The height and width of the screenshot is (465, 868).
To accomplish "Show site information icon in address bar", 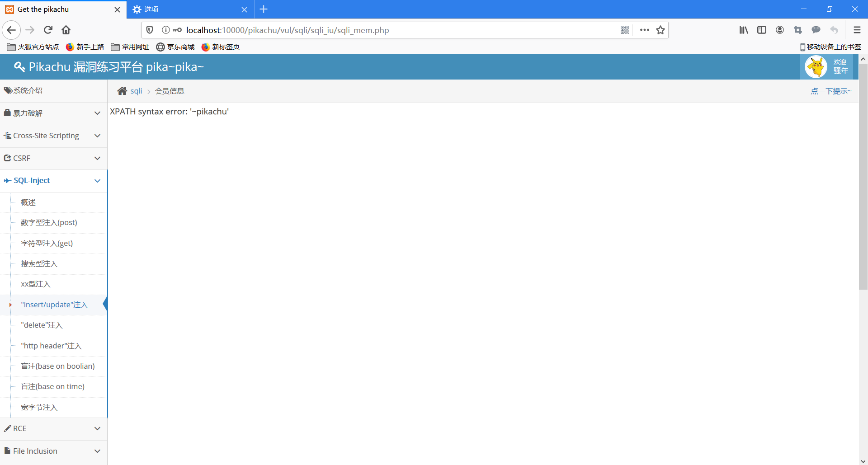I will pyautogui.click(x=166, y=30).
